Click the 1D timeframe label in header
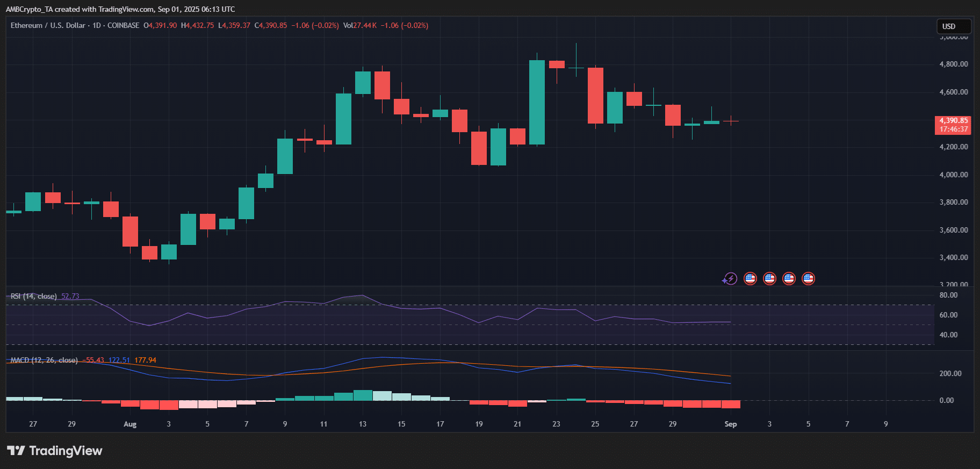Viewport: 980px width, 469px height. click(x=97, y=25)
